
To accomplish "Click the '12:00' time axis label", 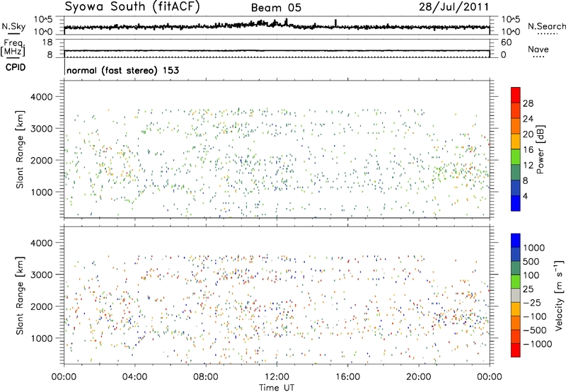I will point(277,377).
